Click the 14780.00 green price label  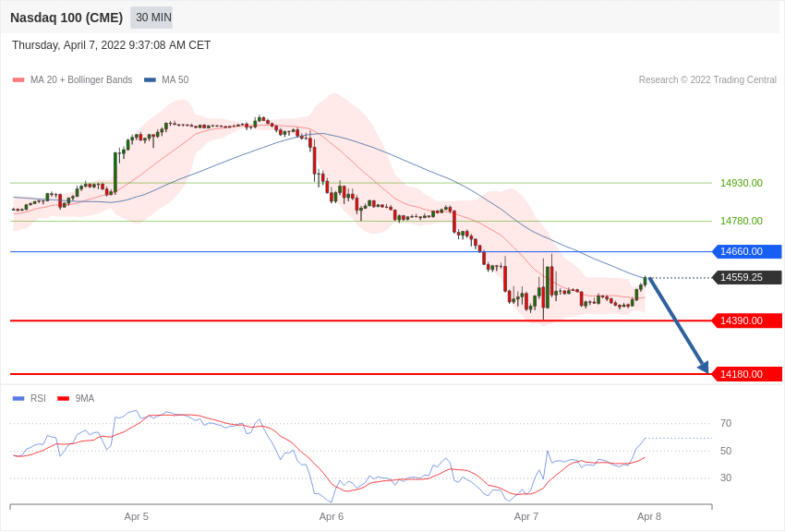(x=742, y=222)
